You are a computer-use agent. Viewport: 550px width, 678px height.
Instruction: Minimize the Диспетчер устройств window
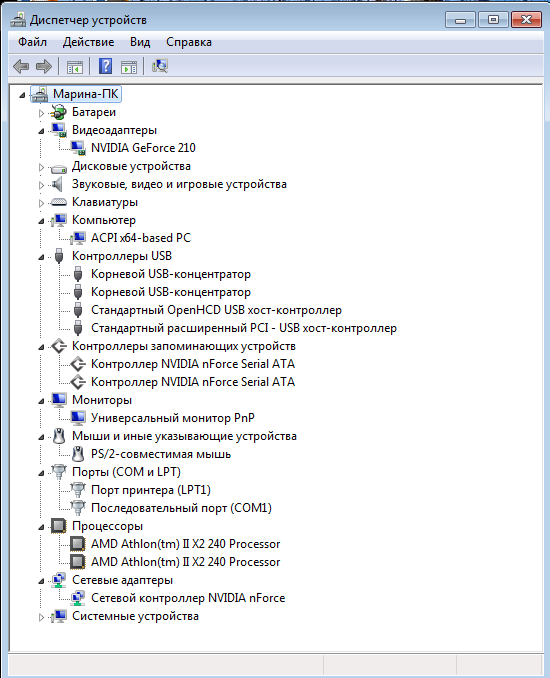point(460,20)
